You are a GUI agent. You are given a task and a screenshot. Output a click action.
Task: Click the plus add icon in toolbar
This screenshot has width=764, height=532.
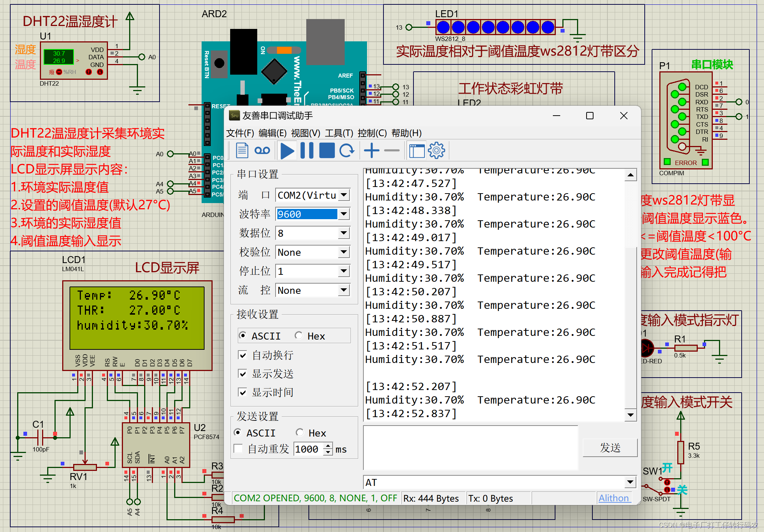(371, 151)
